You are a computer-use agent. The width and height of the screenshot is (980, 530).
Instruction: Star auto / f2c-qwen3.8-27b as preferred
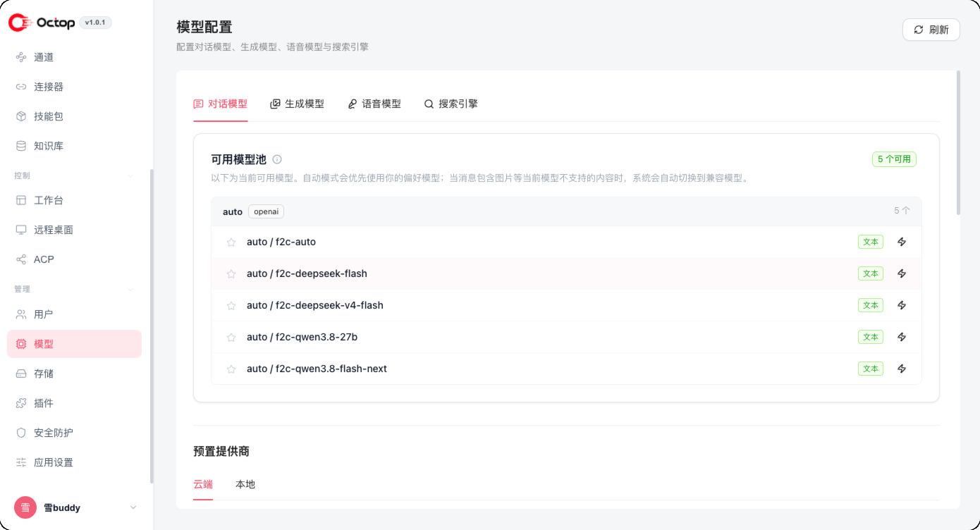click(231, 338)
